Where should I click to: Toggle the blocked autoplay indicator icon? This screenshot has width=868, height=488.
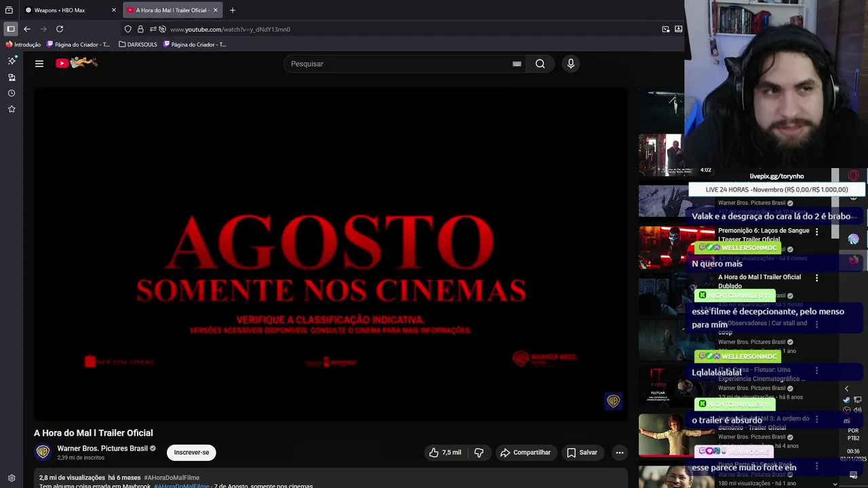tap(162, 29)
